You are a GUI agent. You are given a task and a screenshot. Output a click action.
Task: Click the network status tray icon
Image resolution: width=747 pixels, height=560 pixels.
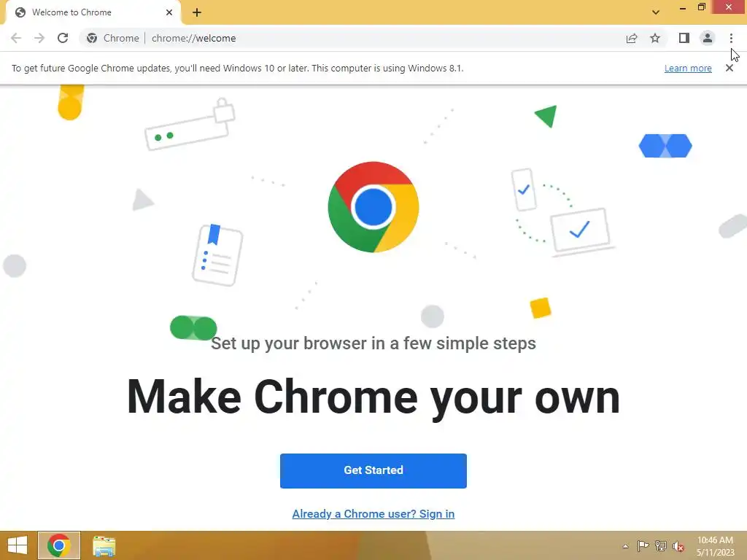point(661,546)
